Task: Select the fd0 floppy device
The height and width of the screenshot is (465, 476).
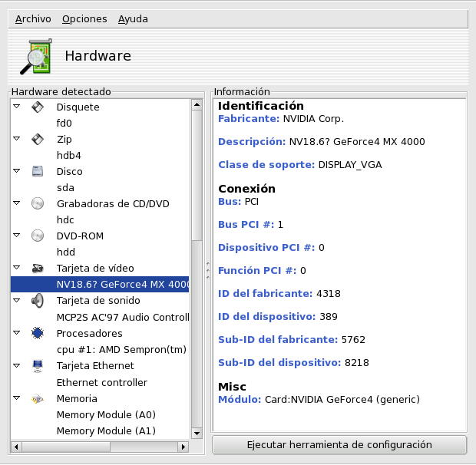Action: [64, 123]
